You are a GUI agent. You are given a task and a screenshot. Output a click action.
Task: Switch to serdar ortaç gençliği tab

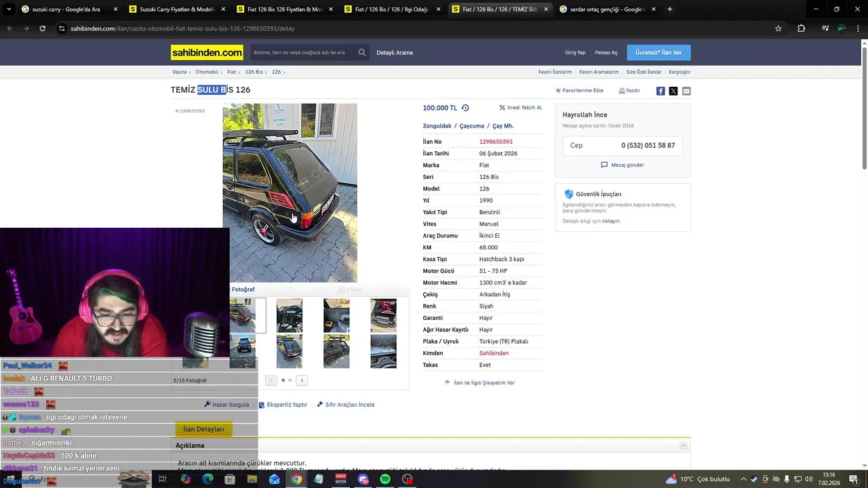(607, 9)
